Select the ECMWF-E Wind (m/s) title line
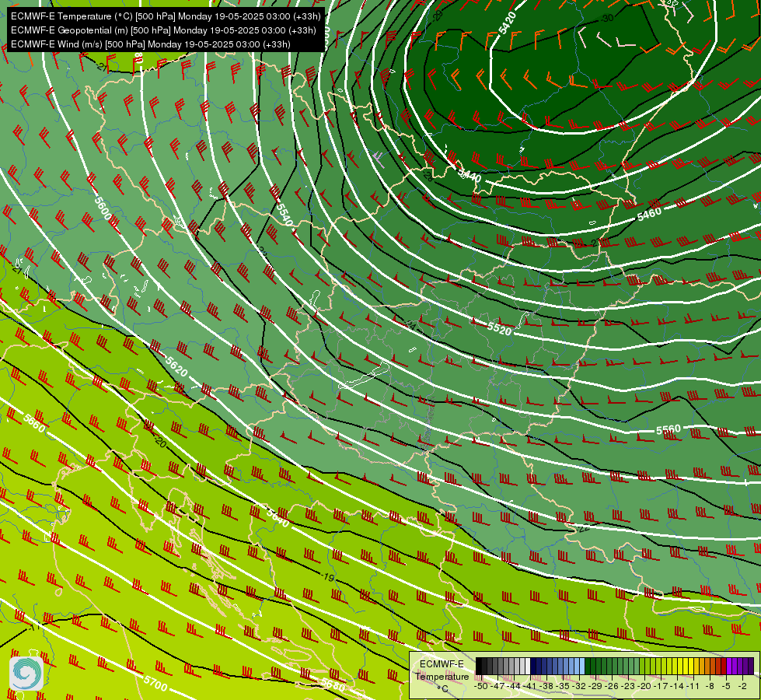 151,44
